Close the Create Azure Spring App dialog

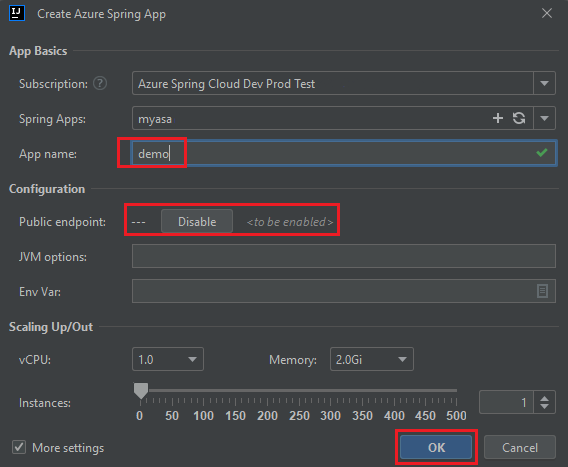coord(547,13)
